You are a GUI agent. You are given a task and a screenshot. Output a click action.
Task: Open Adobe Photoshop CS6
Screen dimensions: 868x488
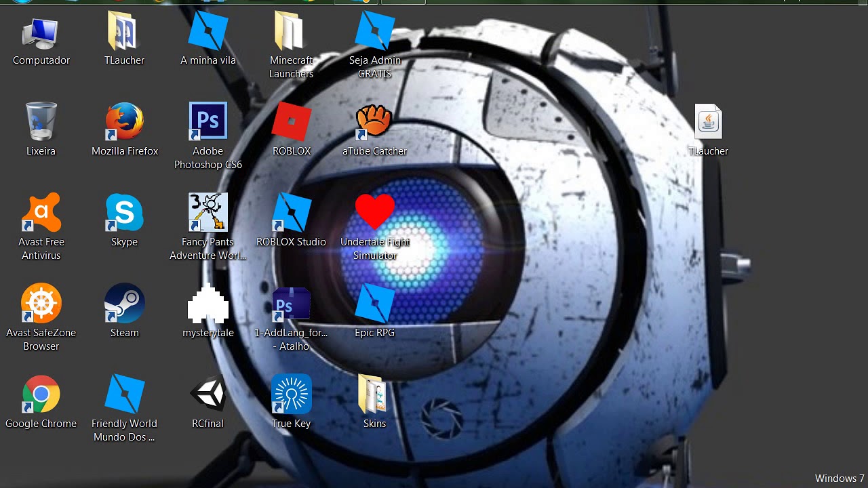tap(208, 121)
